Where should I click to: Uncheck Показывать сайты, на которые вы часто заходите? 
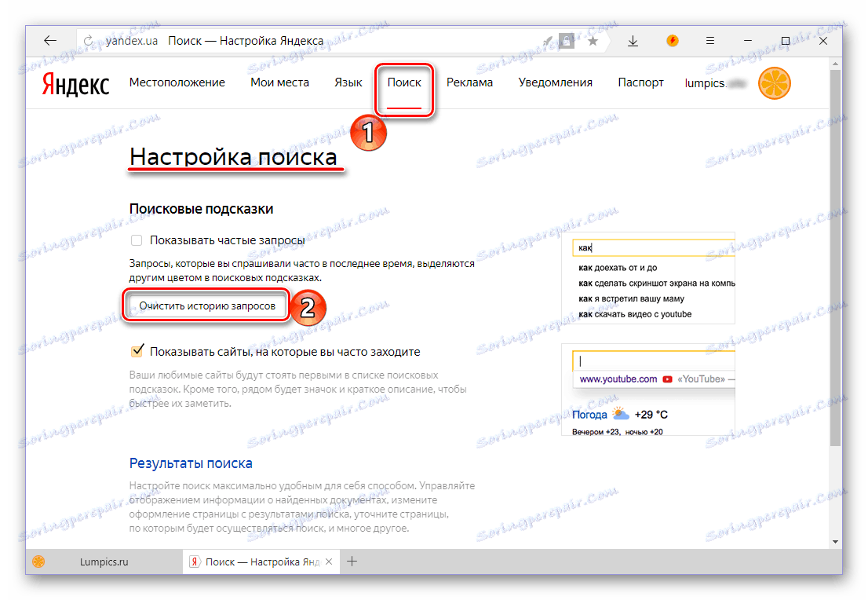[x=137, y=352]
